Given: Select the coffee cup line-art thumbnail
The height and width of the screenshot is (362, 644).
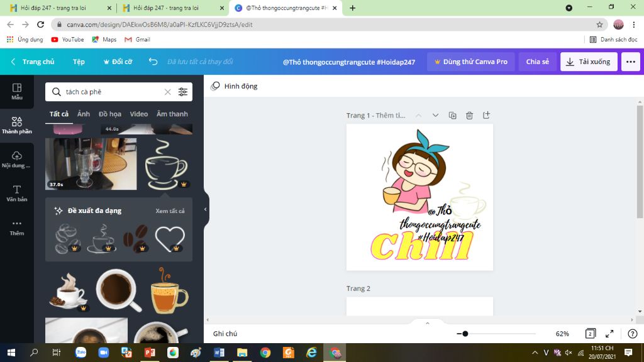Looking at the screenshot, I should [165, 165].
